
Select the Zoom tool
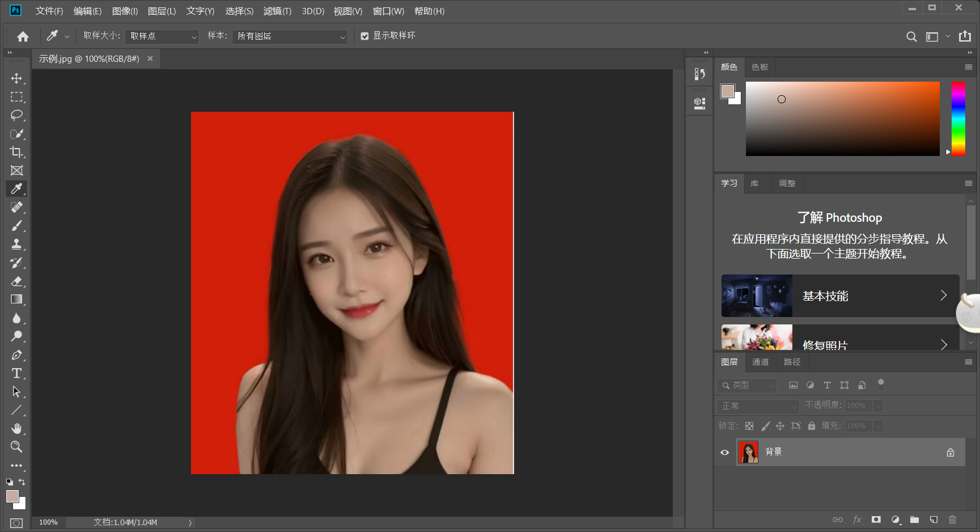click(x=16, y=447)
